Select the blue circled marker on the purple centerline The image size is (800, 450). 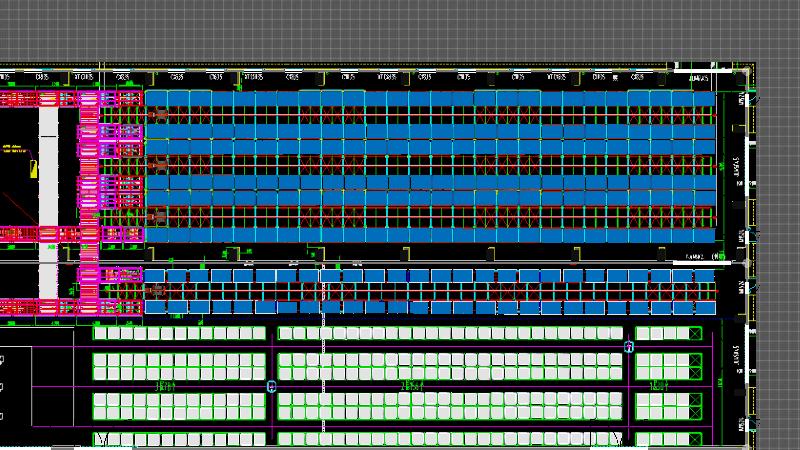271,386
